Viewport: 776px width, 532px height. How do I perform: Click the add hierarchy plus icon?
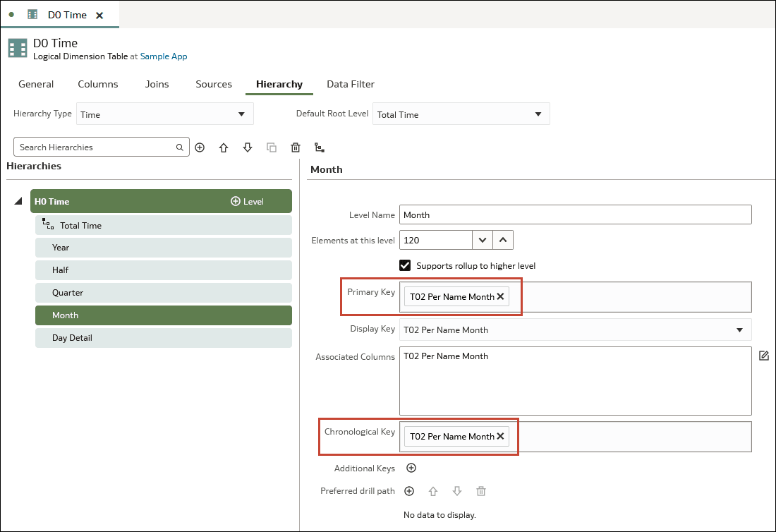pyautogui.click(x=200, y=147)
